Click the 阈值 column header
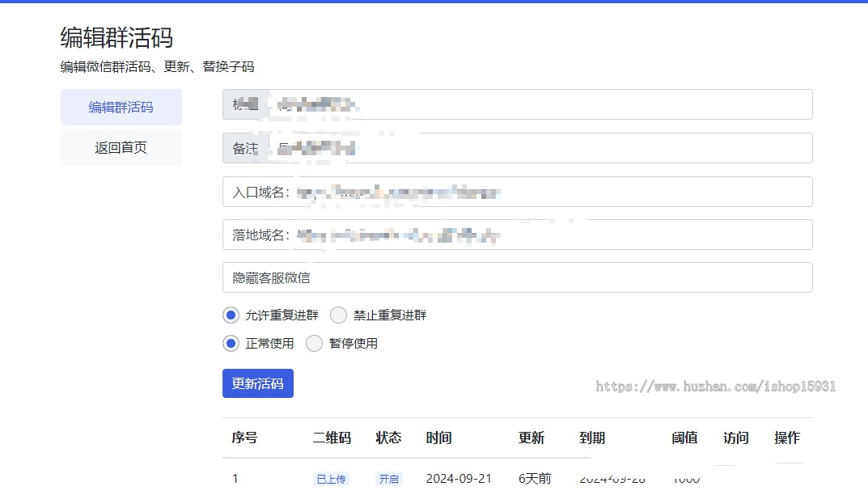The width and height of the screenshot is (868, 495). tap(684, 438)
